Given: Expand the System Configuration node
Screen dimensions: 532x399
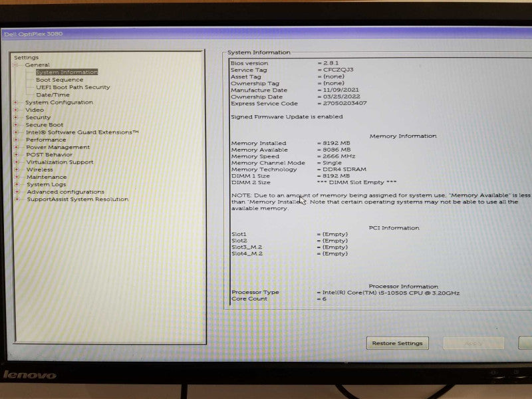Looking at the screenshot, I should pos(15,102).
